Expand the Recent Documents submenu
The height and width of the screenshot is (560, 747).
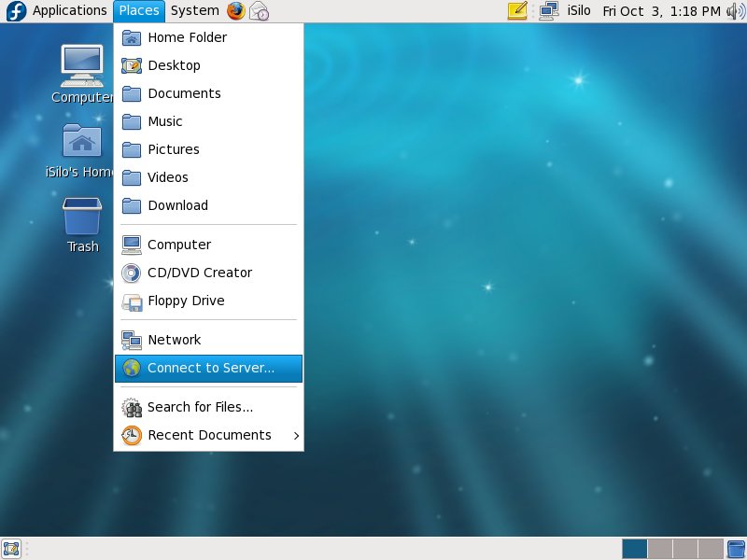coord(208,435)
